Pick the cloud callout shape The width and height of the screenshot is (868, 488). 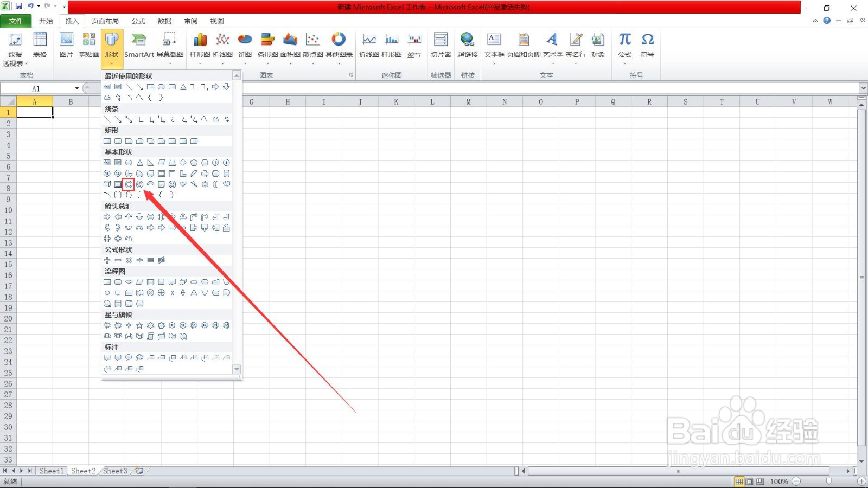point(139,358)
